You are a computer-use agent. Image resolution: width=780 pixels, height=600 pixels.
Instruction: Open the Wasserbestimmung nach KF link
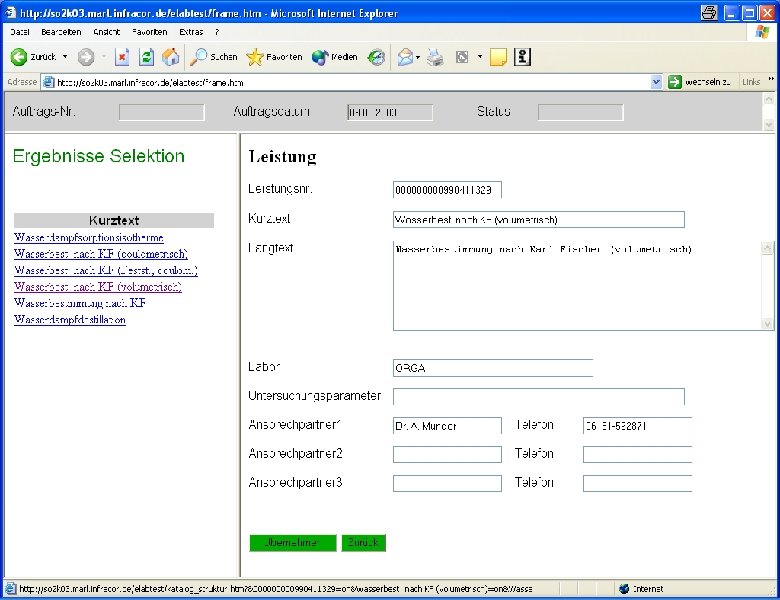[x=80, y=303]
